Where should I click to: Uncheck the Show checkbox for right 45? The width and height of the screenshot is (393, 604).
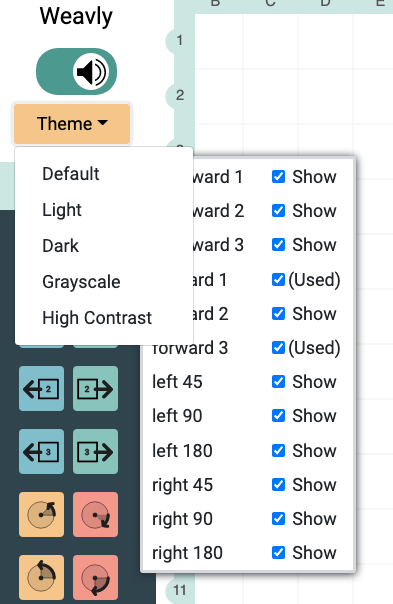click(x=278, y=484)
